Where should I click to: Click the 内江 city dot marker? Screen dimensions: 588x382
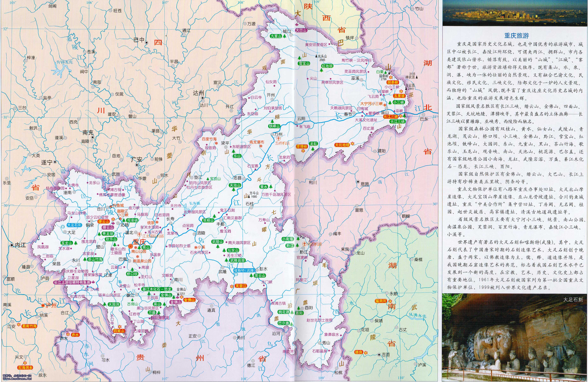tap(12, 245)
